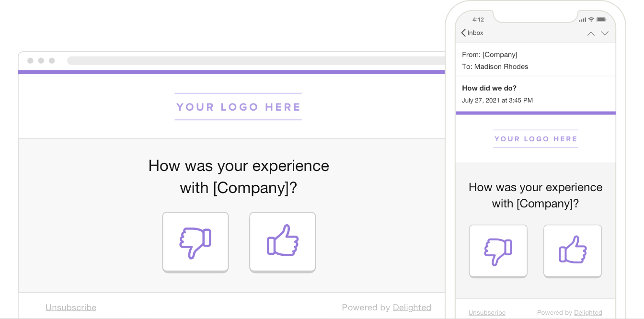Click first gray browser window dot

[x=30, y=61]
